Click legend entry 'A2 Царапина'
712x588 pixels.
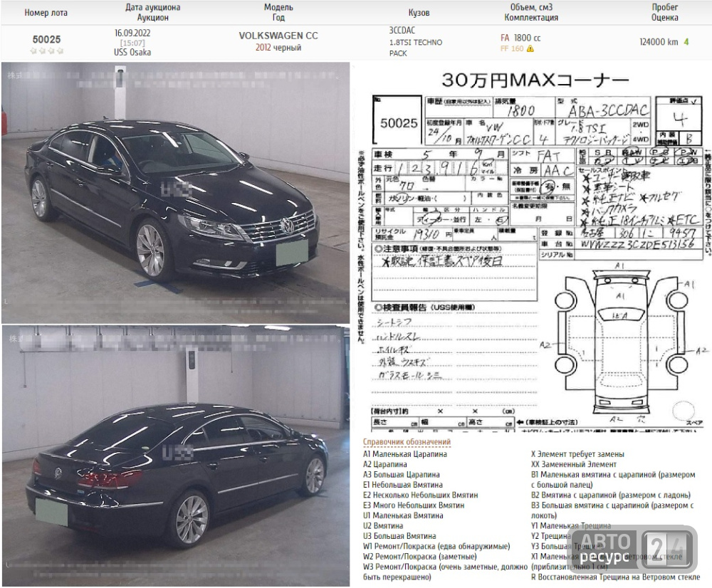click(x=384, y=464)
